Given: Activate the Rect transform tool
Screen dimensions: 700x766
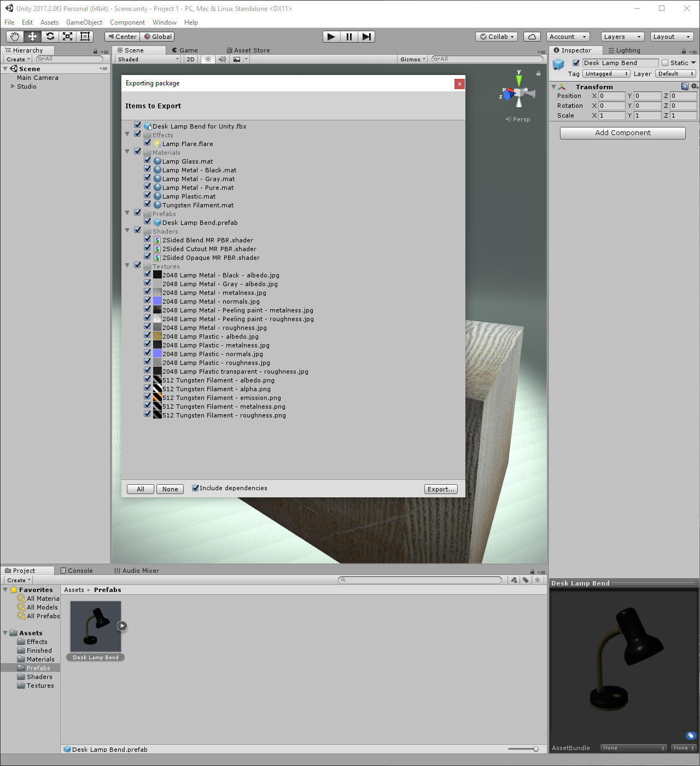Looking at the screenshot, I should 85,36.
